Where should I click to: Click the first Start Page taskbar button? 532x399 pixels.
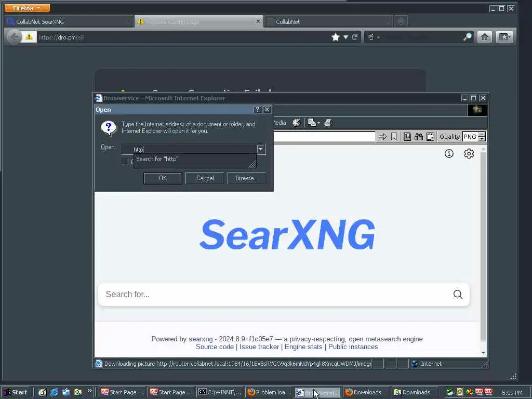tap(123, 392)
